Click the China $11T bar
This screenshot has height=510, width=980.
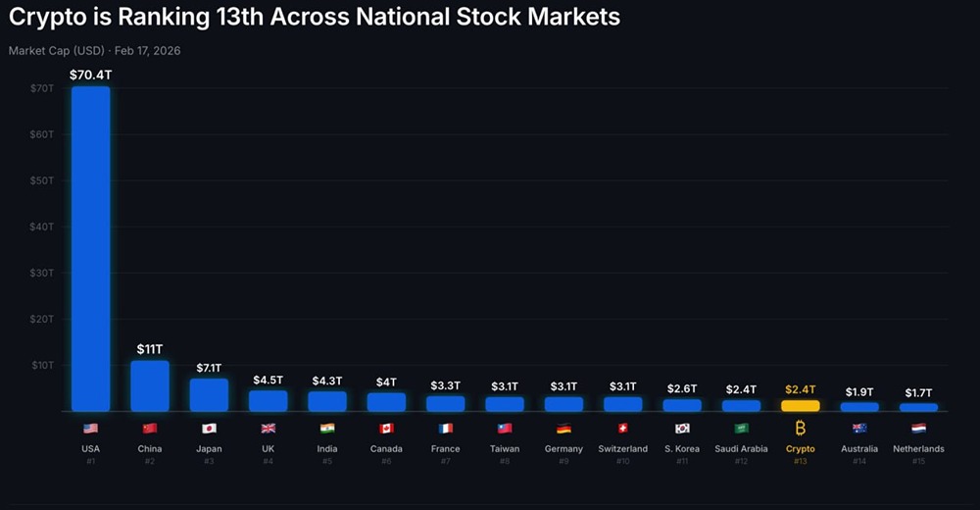[x=150, y=385]
